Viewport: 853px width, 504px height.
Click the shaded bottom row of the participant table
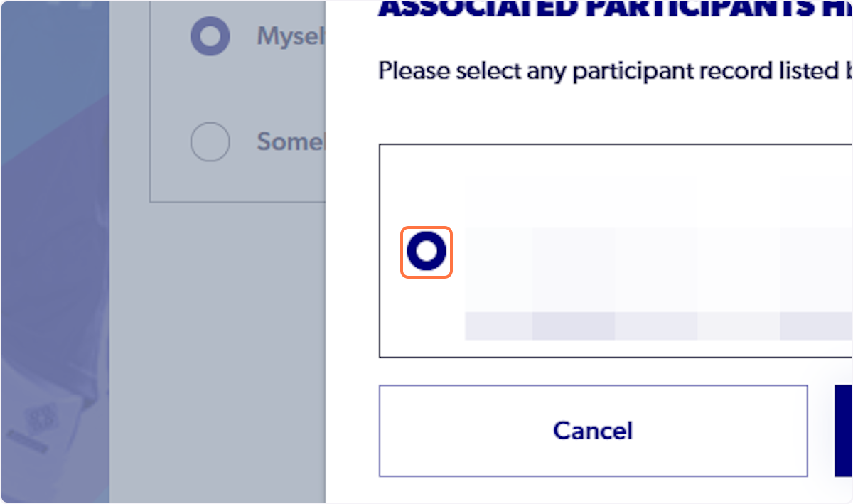point(640,326)
